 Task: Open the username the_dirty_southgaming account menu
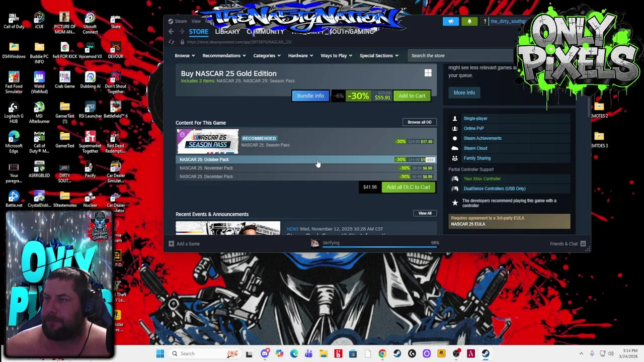508,21
